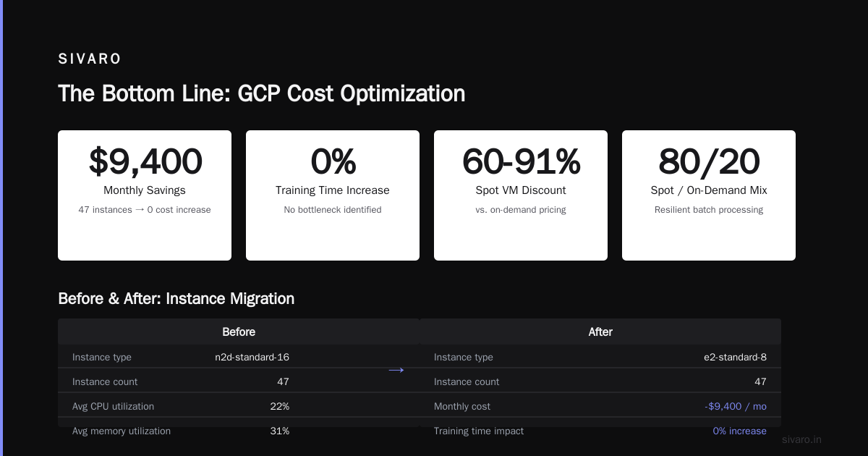This screenshot has width=868, height=456.
Task: Select the n2d-standard-16 instance type value
Action: (252, 357)
